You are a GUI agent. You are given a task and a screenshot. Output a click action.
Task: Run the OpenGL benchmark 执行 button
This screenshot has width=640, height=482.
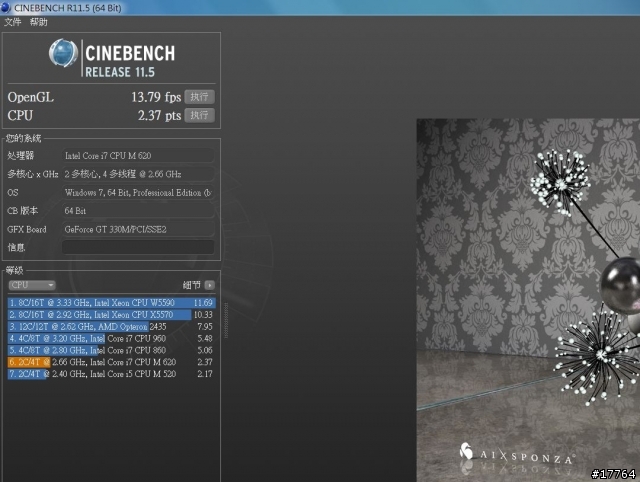click(199, 97)
